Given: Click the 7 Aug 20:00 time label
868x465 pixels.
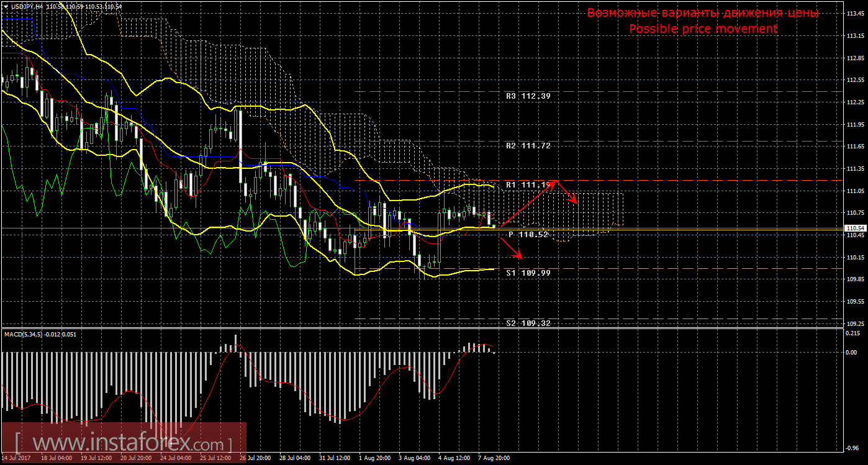Looking at the screenshot, I should coord(494,459).
